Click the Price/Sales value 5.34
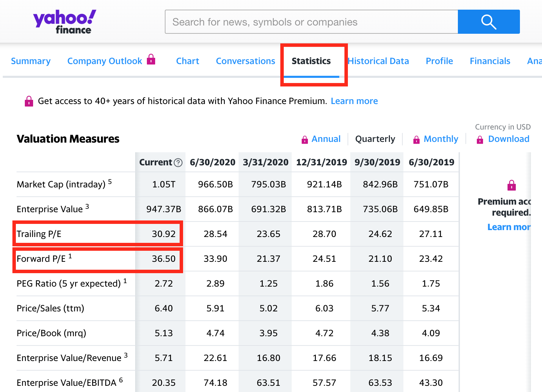The height and width of the screenshot is (392, 542). click(x=431, y=308)
